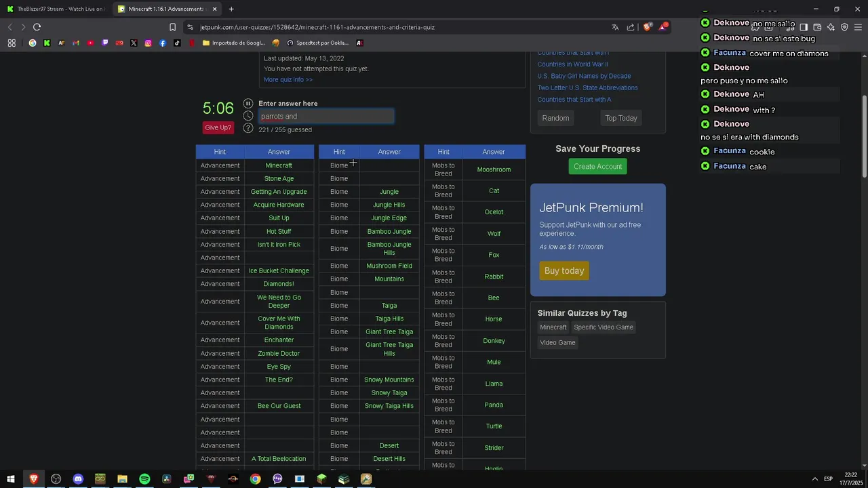Image resolution: width=868 pixels, height=488 pixels.
Task: Switch to TheBlazer97 Stream tab
Action: [56, 9]
